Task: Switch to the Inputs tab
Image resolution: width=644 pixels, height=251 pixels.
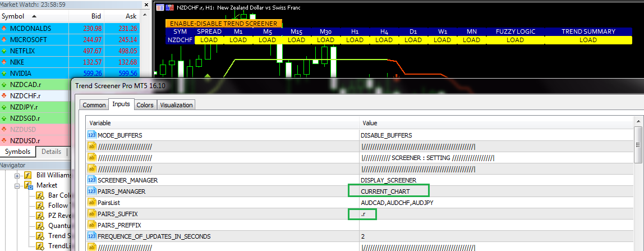Action: (121, 104)
